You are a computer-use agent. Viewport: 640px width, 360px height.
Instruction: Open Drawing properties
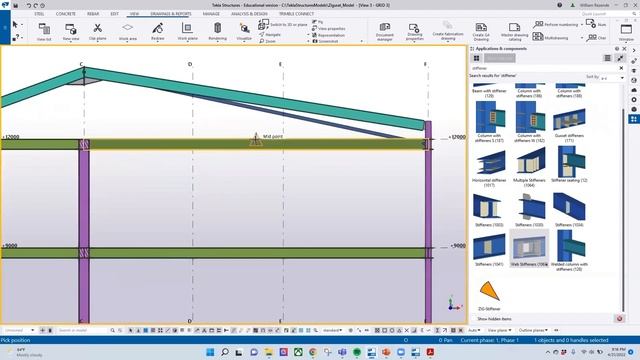pyautogui.click(x=414, y=31)
